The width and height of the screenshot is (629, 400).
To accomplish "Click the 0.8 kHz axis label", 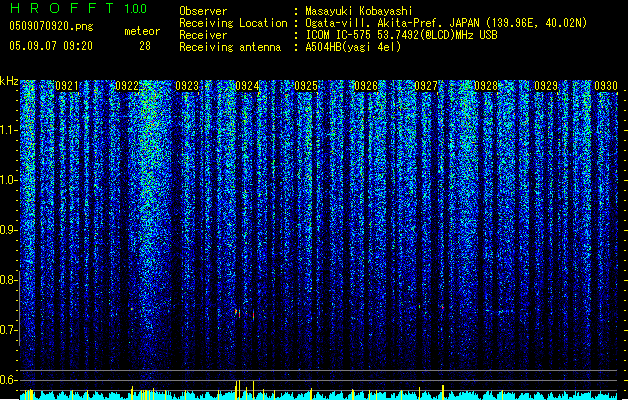I will (9, 280).
